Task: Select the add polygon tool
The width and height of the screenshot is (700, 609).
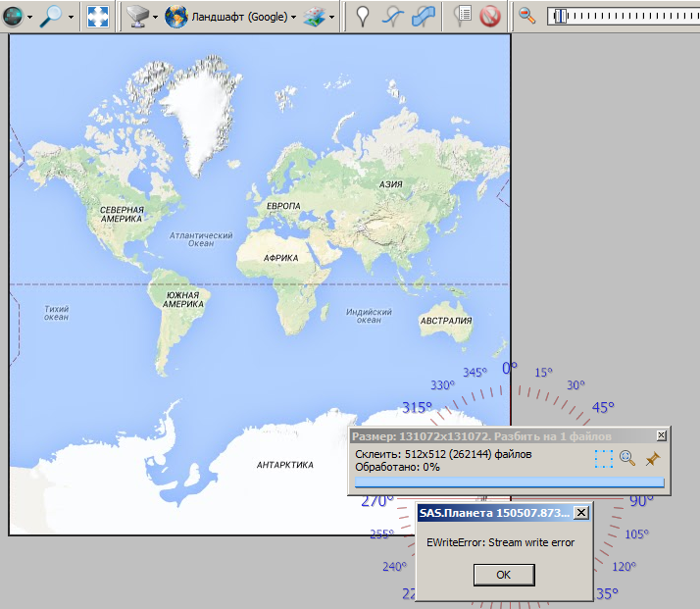Action: 424,16
